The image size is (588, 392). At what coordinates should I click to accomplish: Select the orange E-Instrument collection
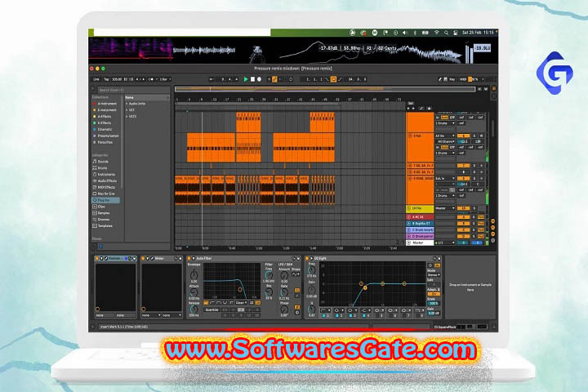pos(105,110)
